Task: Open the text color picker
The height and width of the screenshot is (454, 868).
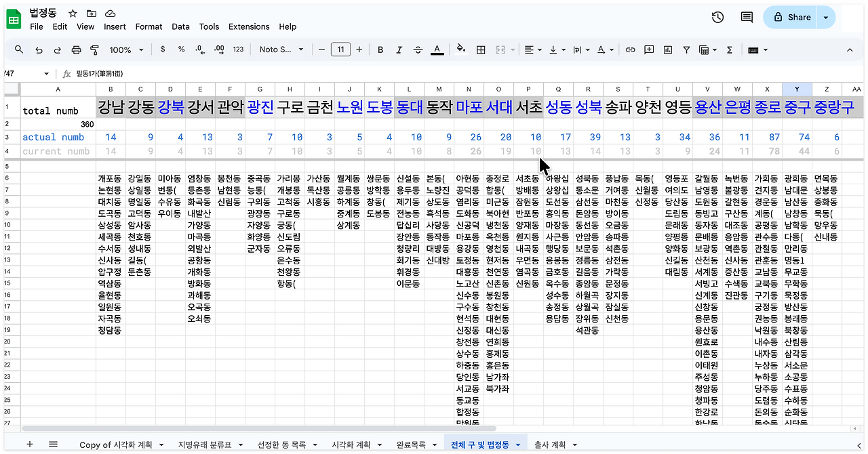Action: pos(437,49)
